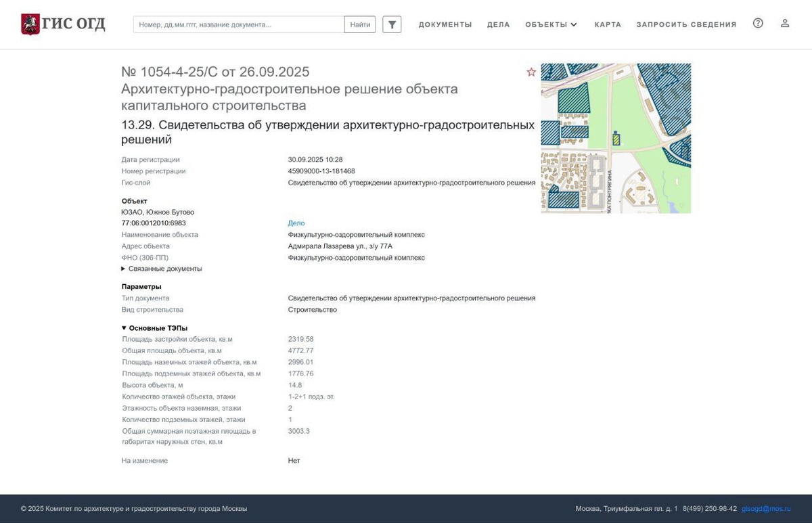
Task: Select registration date 30.09.2025 10:28
Action: tap(315, 160)
